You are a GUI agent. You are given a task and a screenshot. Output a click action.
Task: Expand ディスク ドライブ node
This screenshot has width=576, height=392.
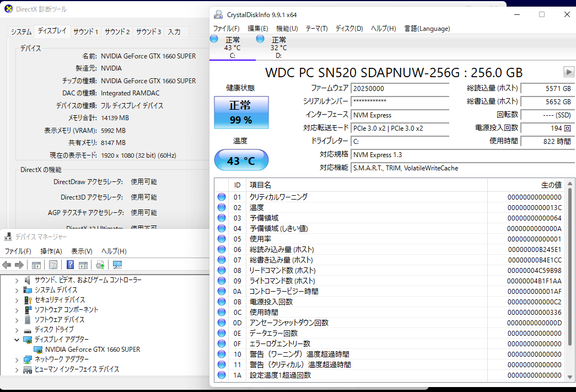[17, 330]
